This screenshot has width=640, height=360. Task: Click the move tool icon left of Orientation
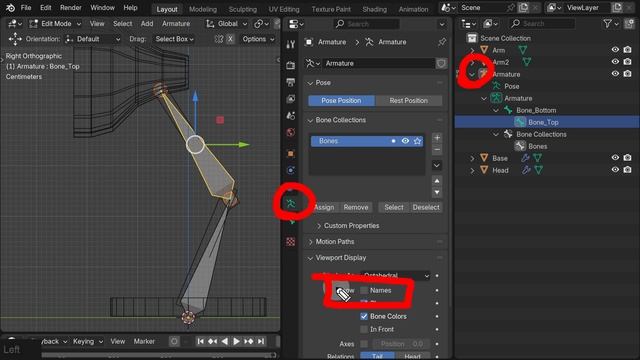[x=15, y=39]
